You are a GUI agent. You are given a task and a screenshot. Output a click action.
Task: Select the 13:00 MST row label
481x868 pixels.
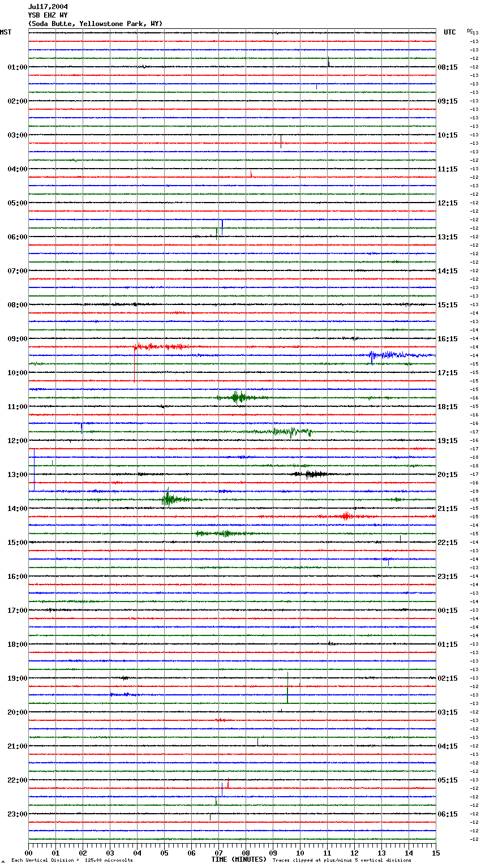click(x=18, y=475)
